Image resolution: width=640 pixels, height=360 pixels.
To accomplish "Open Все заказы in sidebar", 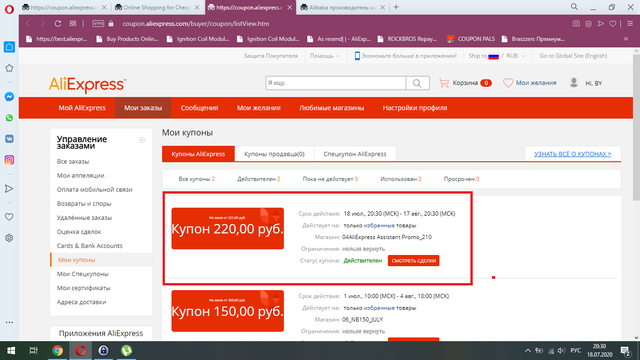I will pyautogui.click(x=73, y=162).
